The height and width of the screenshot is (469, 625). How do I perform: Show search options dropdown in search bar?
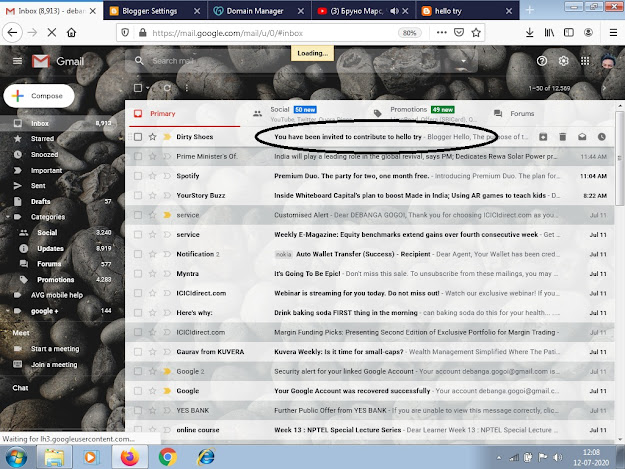464,61
